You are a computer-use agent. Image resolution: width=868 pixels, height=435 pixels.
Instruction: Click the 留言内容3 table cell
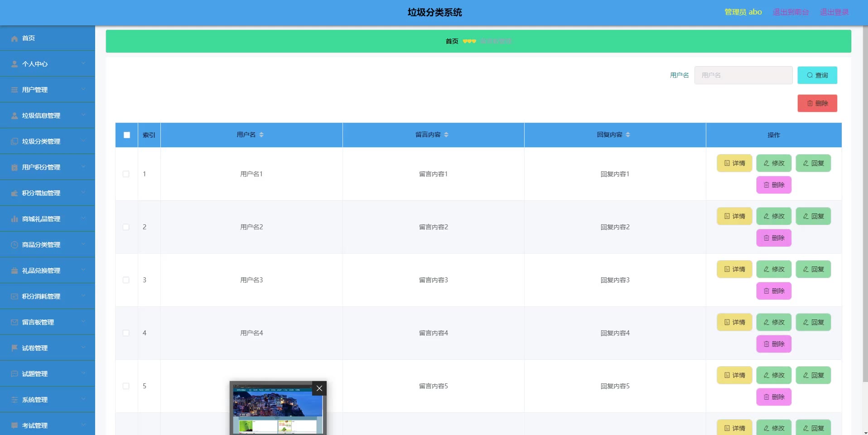pyautogui.click(x=434, y=280)
